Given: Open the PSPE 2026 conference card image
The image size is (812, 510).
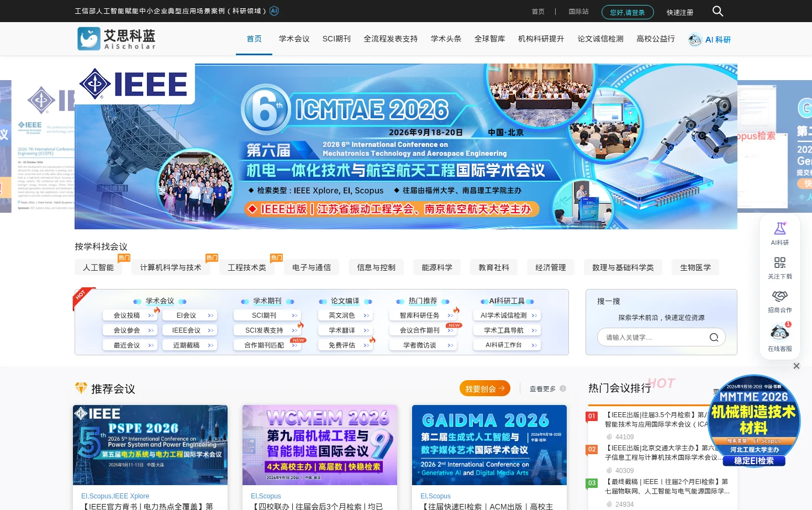Looking at the screenshot, I should pyautogui.click(x=150, y=445).
